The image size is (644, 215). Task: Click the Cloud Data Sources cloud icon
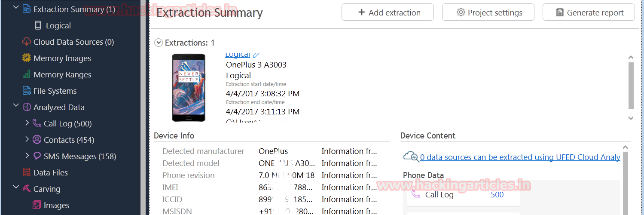(x=27, y=42)
